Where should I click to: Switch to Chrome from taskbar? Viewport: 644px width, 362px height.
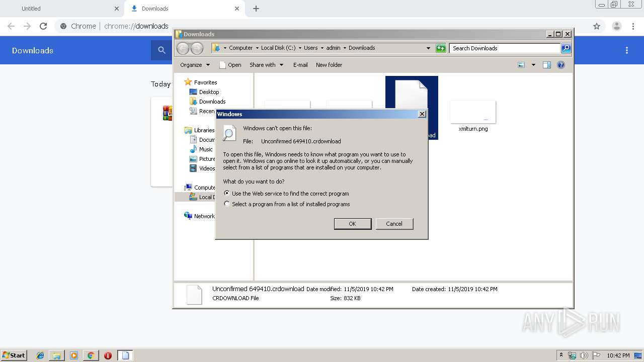pyautogui.click(x=91, y=355)
